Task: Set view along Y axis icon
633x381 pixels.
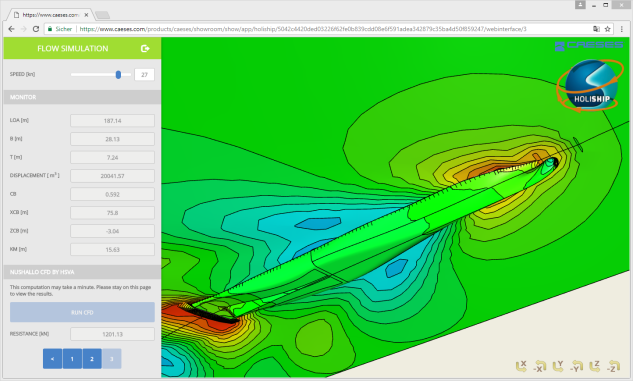Action: click(558, 366)
